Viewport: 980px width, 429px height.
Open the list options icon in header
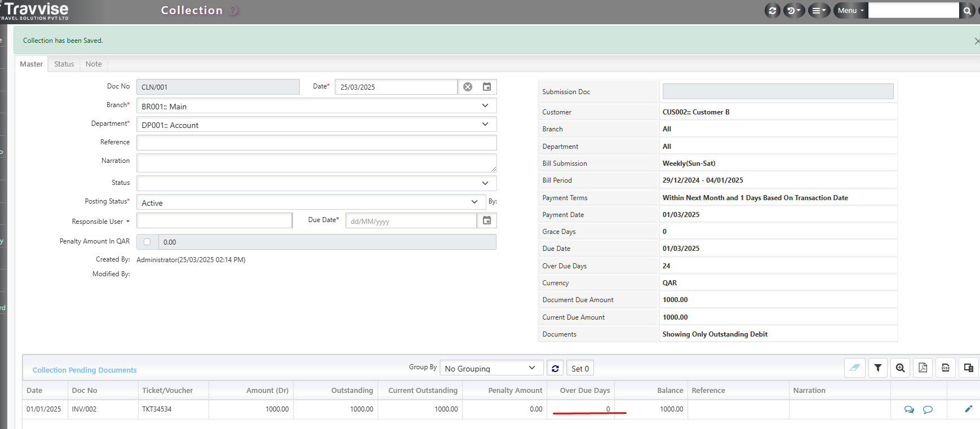[x=819, y=10]
